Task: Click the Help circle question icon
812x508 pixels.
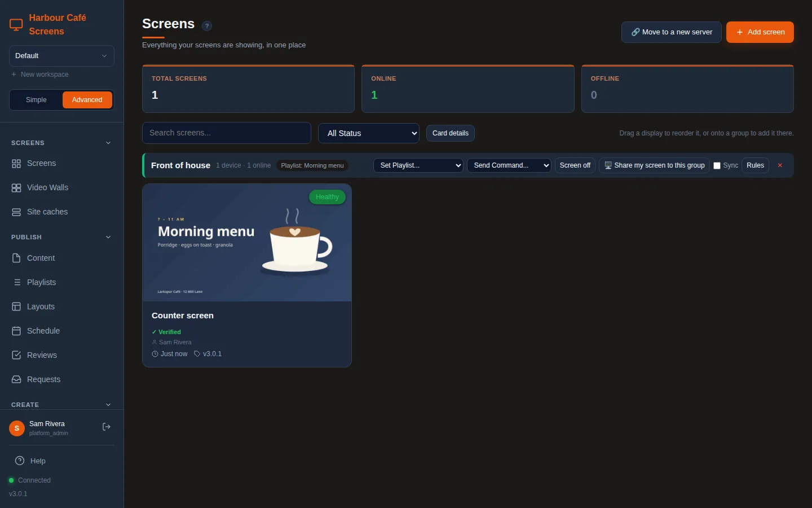Action: 20,461
